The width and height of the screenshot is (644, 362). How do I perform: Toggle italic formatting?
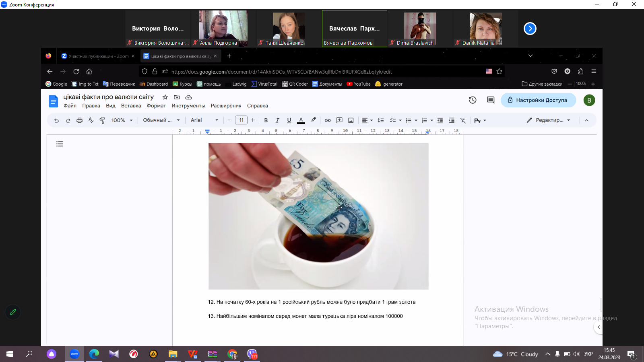point(277,120)
